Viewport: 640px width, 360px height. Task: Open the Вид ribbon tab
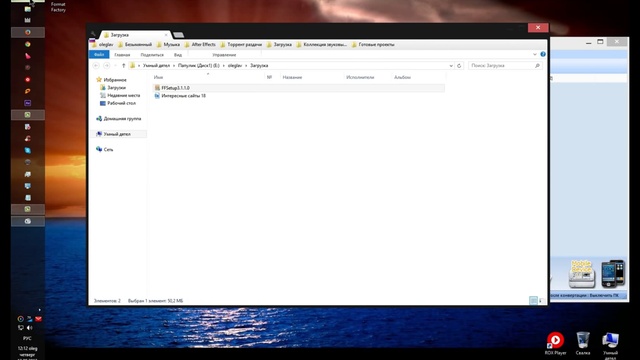(x=178, y=55)
